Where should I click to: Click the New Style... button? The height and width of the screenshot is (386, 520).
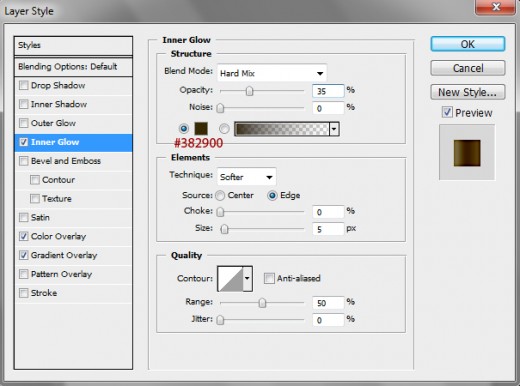click(468, 92)
